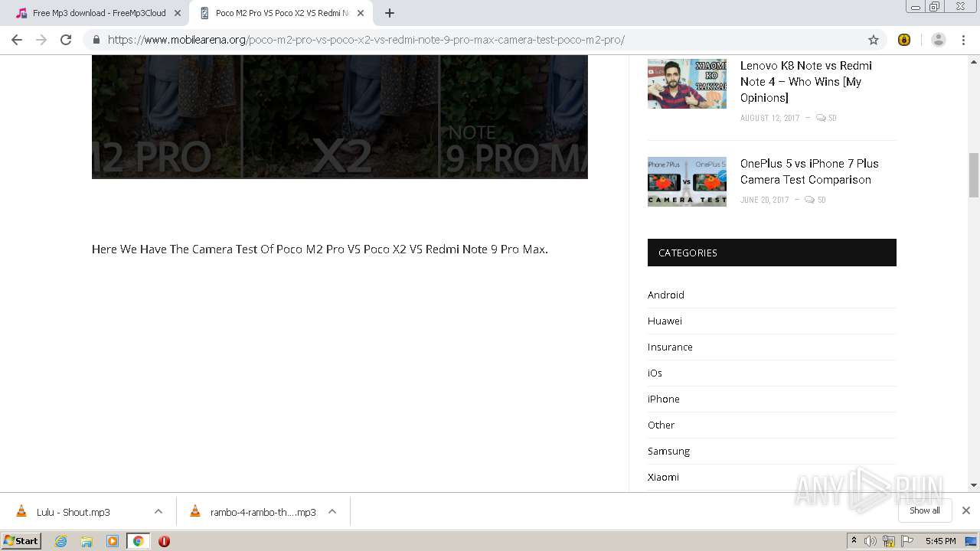Click the page vertical scrollbar thumb
The width and height of the screenshot is (980, 551).
pyautogui.click(x=974, y=174)
